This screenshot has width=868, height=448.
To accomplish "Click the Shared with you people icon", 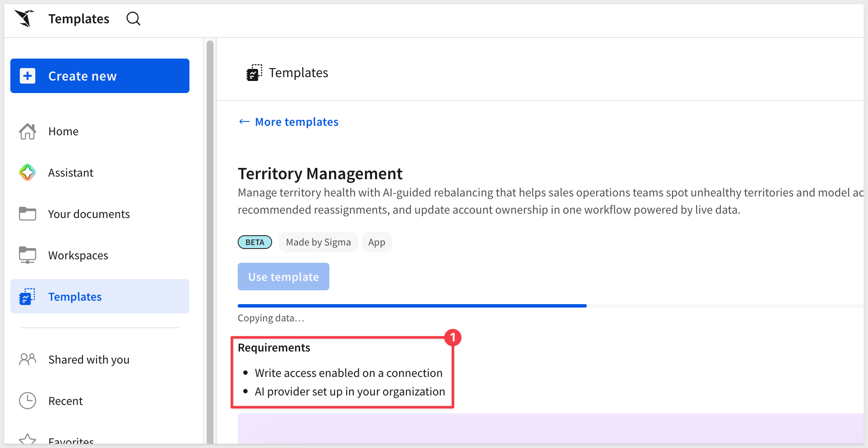I will tap(28, 359).
